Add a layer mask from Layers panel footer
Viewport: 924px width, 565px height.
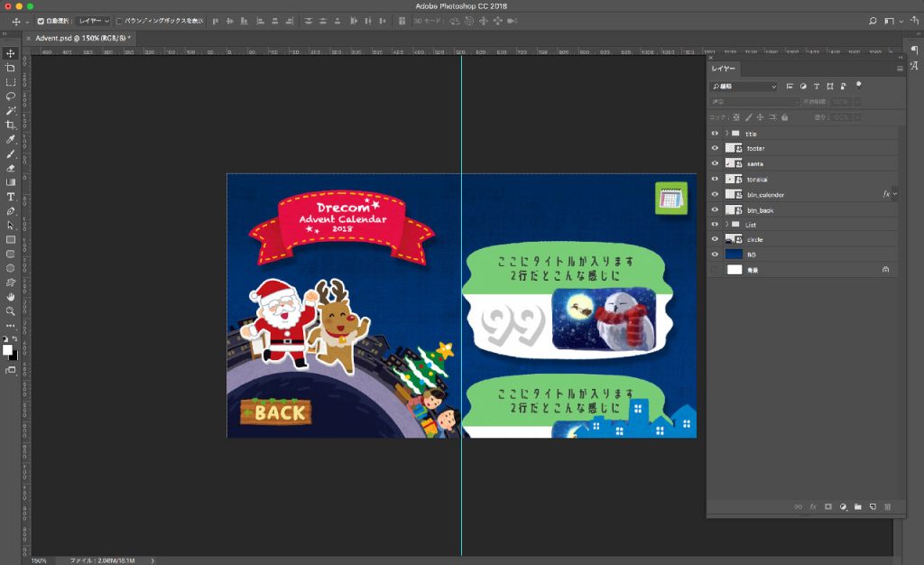[827, 507]
